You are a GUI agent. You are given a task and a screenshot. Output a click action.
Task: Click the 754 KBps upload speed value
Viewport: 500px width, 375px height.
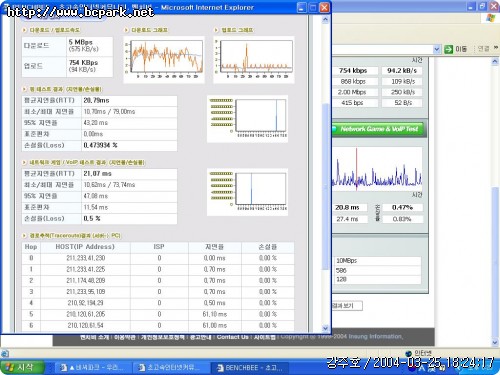click(x=83, y=63)
